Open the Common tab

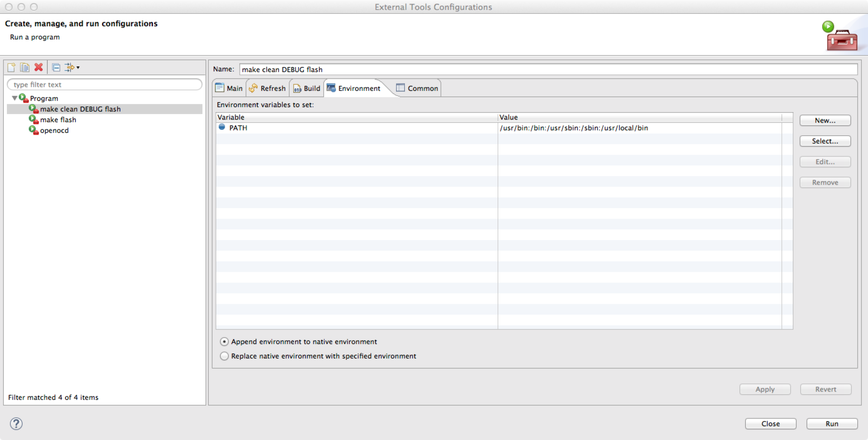pos(417,88)
